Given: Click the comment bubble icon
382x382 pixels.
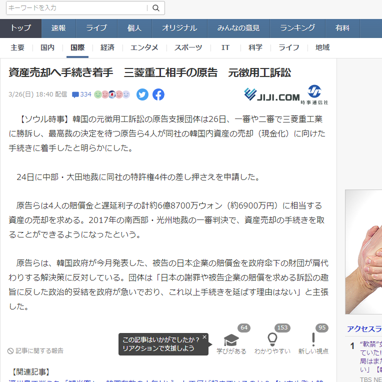Looking at the screenshot, I should click(x=75, y=95).
